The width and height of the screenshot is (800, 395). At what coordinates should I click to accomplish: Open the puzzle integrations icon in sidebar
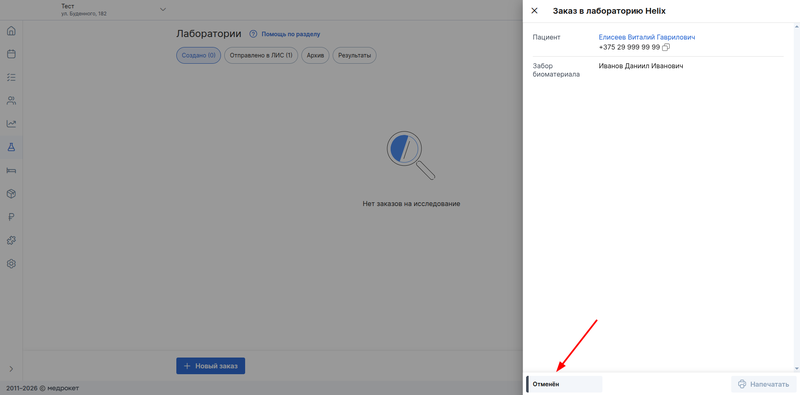pos(11,240)
